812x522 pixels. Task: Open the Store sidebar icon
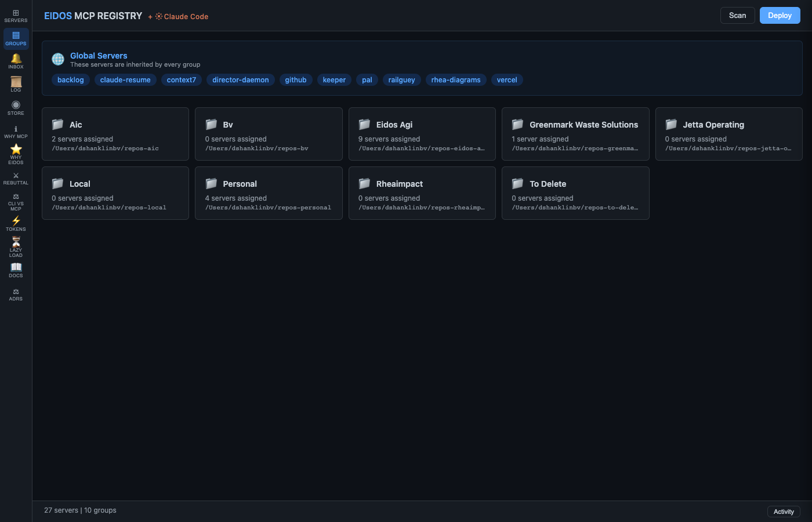click(16, 105)
